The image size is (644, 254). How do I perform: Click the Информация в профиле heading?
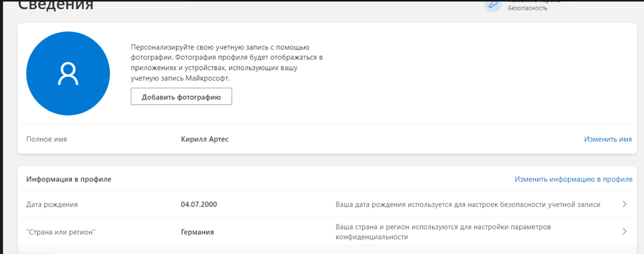point(69,179)
